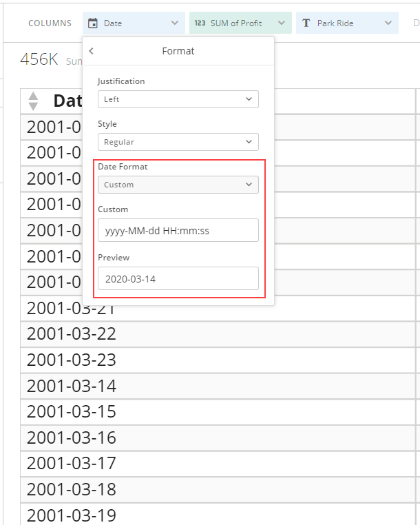Viewport: 420px width, 525px height.
Task: Click the Date column header text
Action: (x=67, y=101)
